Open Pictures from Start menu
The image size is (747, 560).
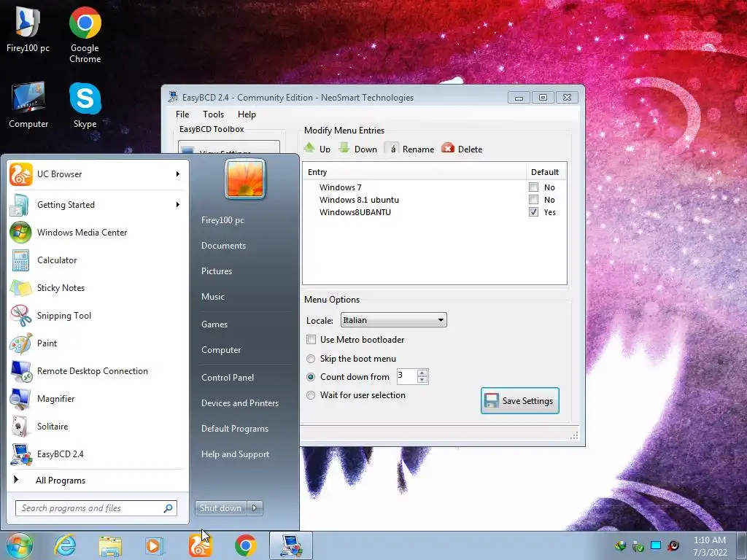[216, 271]
